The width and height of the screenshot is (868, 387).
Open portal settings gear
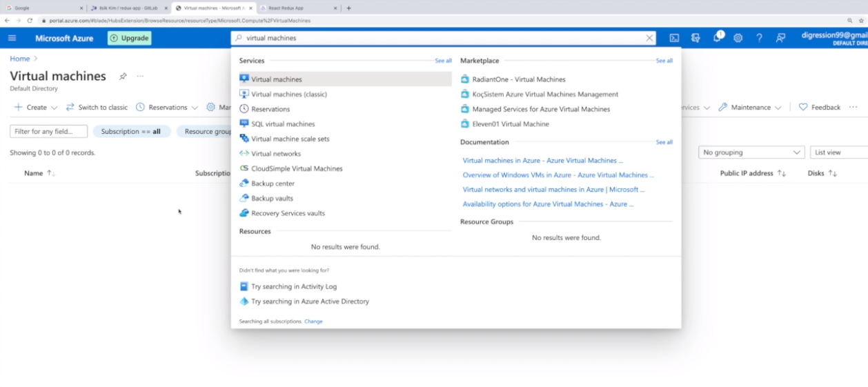[738, 38]
